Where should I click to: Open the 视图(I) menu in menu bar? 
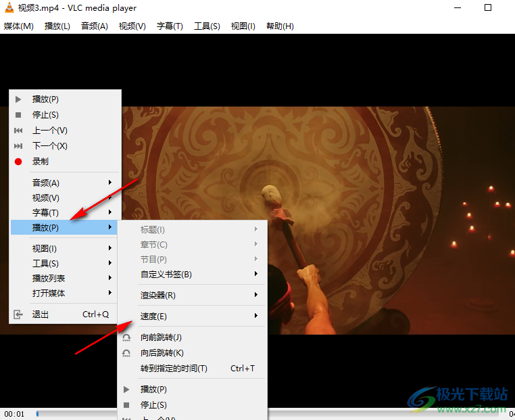(x=243, y=26)
